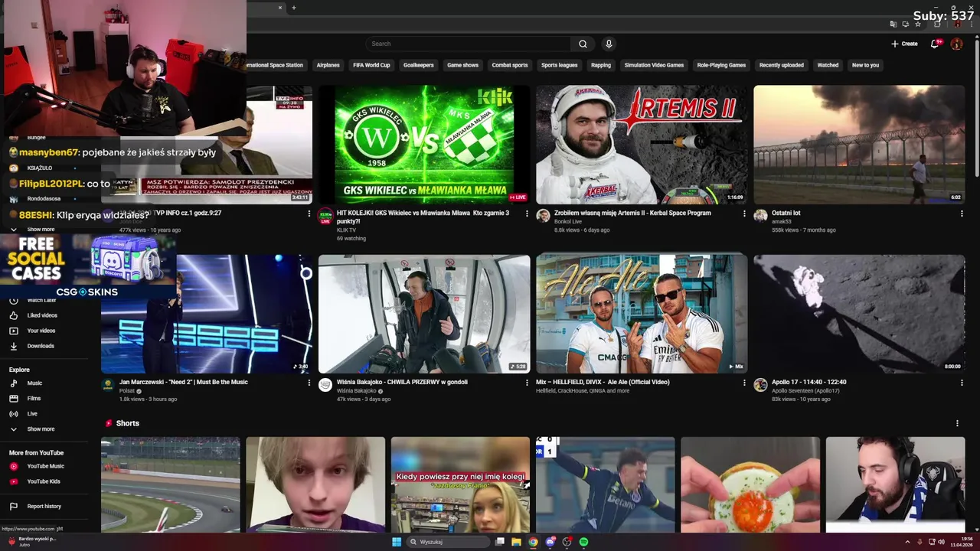Viewport: 980px width, 551px height.
Task: Click the KLIK TV channel avatar
Action: pyautogui.click(x=325, y=216)
